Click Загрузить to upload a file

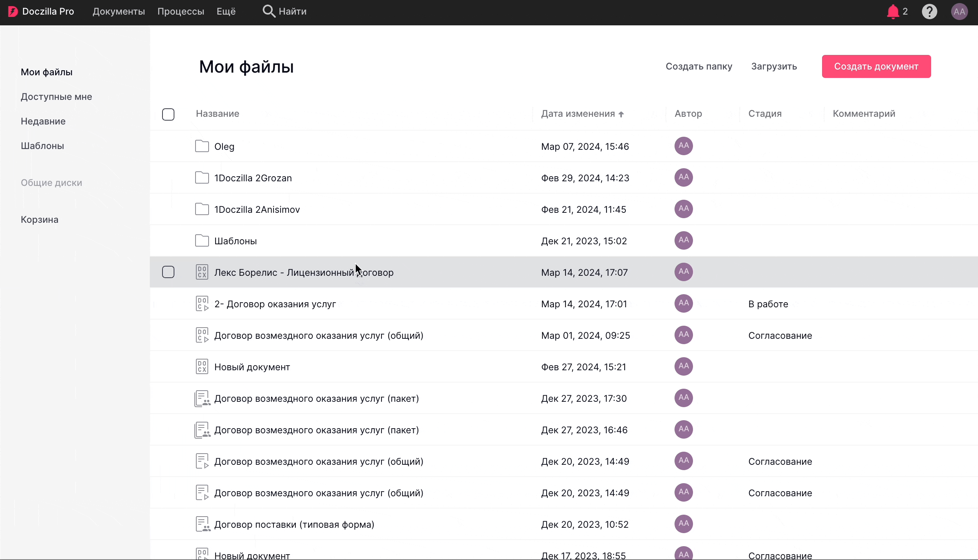click(x=774, y=66)
